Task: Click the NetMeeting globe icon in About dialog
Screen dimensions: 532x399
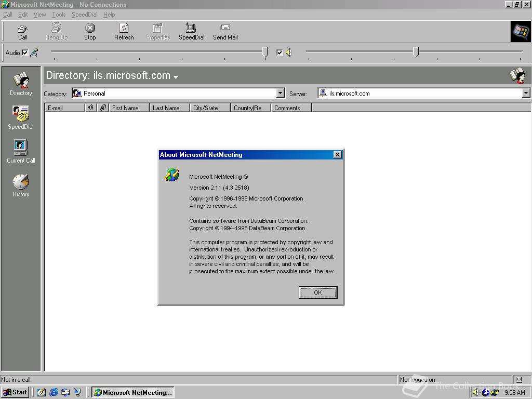Action: (x=172, y=175)
